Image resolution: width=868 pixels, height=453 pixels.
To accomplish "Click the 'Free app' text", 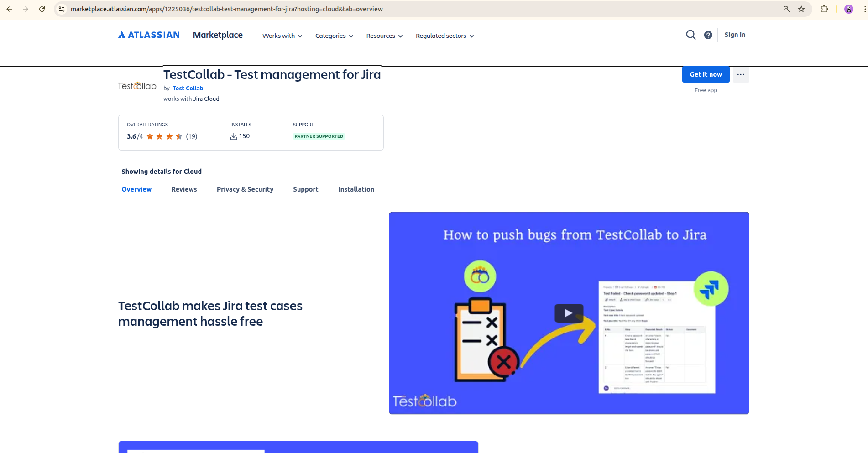I will (x=706, y=90).
